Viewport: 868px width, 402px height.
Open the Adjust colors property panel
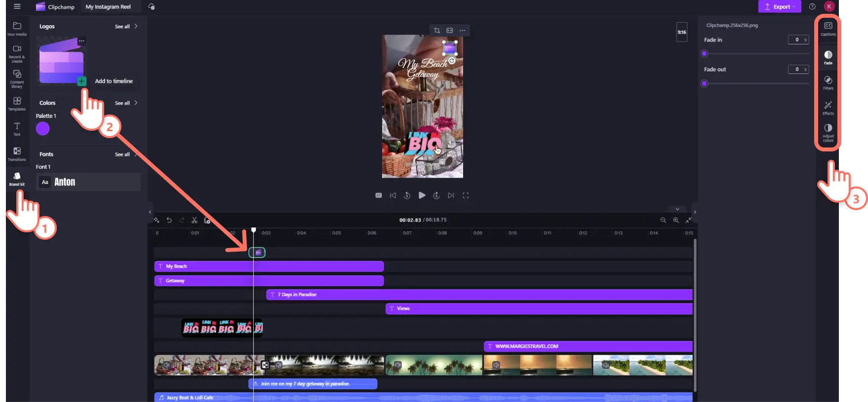829,132
